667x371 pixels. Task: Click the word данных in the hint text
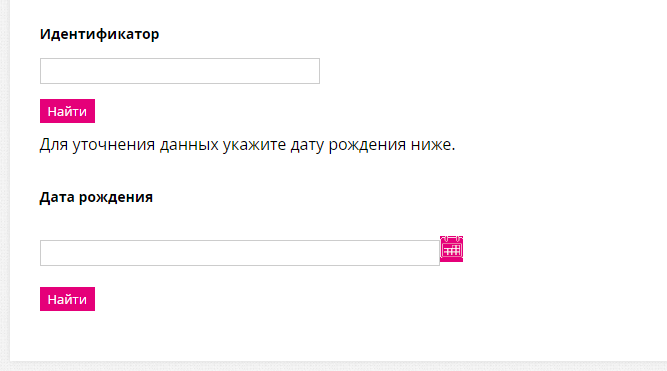189,145
